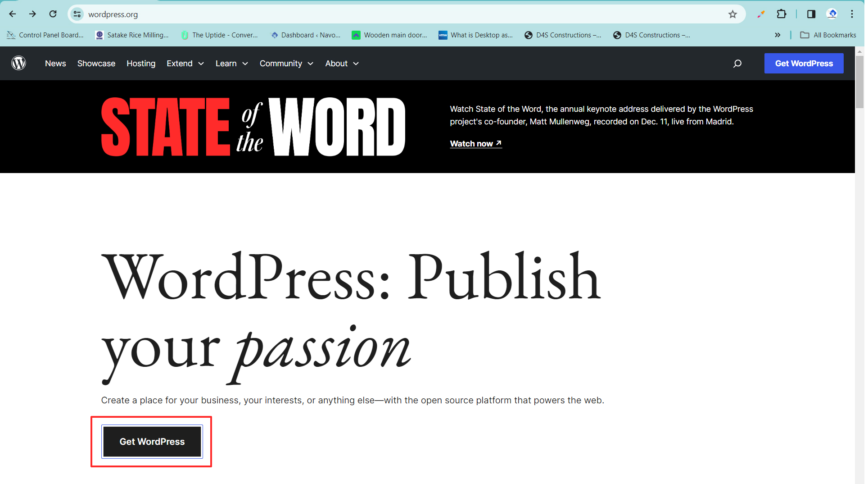Reload the page with the refresh icon

coord(53,14)
